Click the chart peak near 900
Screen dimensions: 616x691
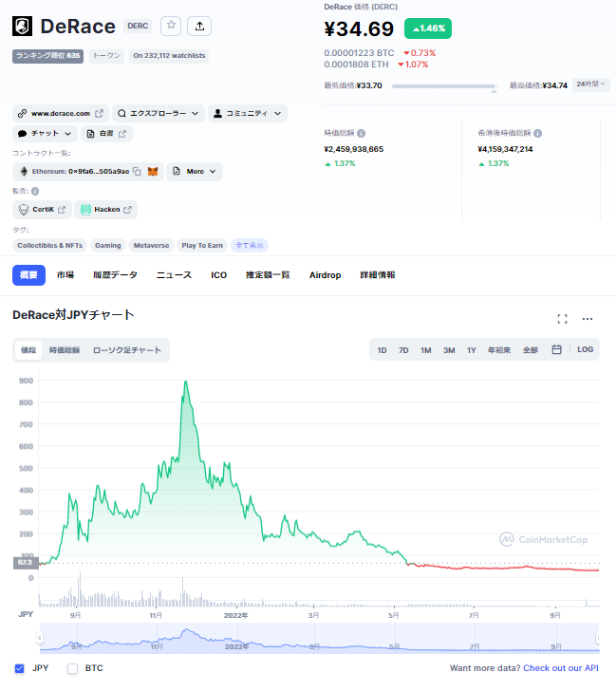point(185,382)
